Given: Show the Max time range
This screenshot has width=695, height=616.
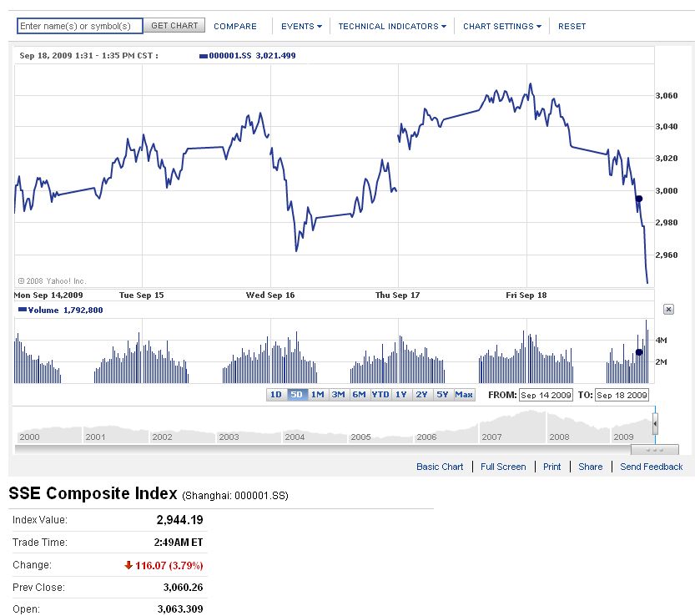Looking at the screenshot, I should pyautogui.click(x=464, y=395).
